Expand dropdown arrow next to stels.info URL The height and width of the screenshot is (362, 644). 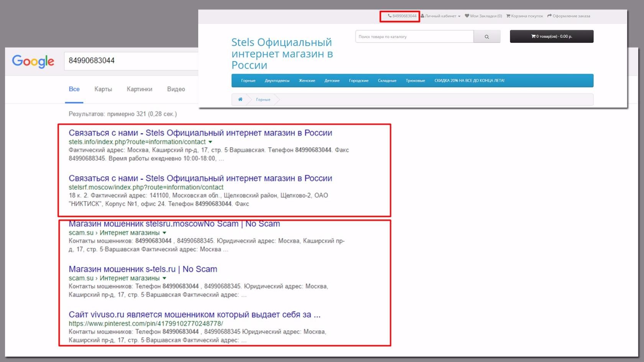click(210, 142)
